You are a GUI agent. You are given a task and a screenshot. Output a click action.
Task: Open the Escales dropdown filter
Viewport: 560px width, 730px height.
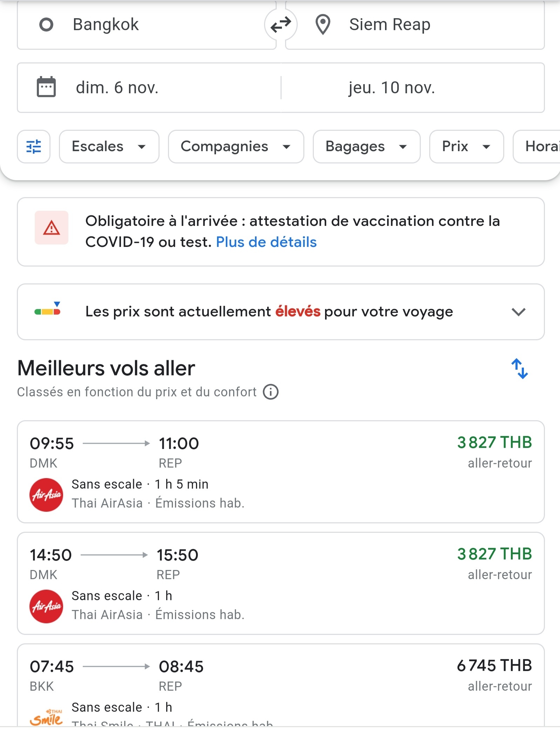tap(109, 147)
